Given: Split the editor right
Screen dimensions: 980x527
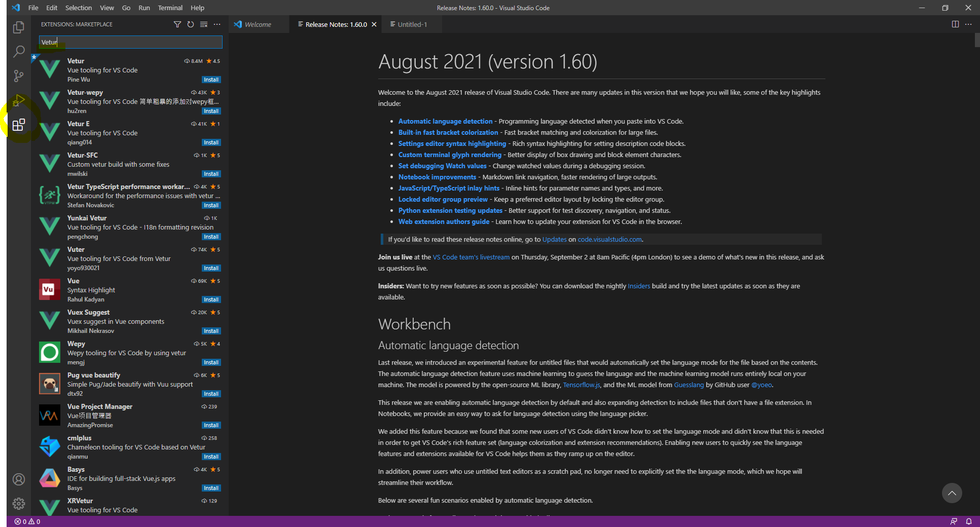Looking at the screenshot, I should tap(955, 24).
